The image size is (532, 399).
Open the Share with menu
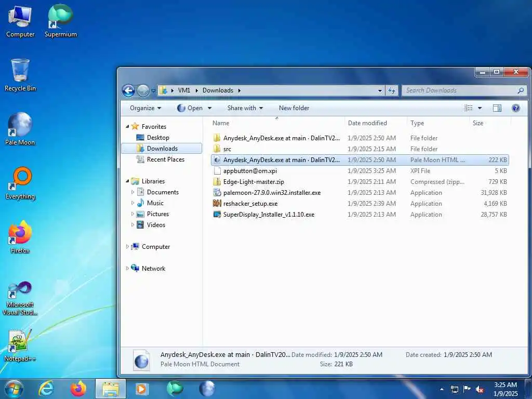tap(245, 108)
